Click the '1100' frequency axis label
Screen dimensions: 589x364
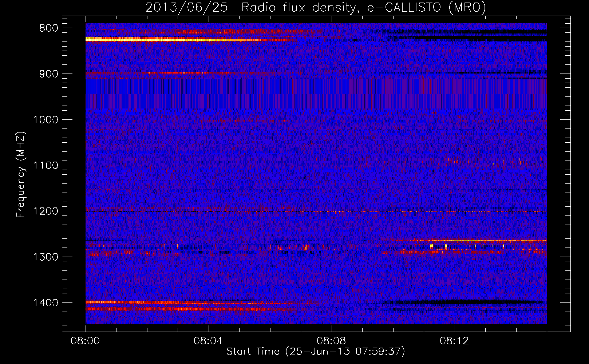[46, 166]
